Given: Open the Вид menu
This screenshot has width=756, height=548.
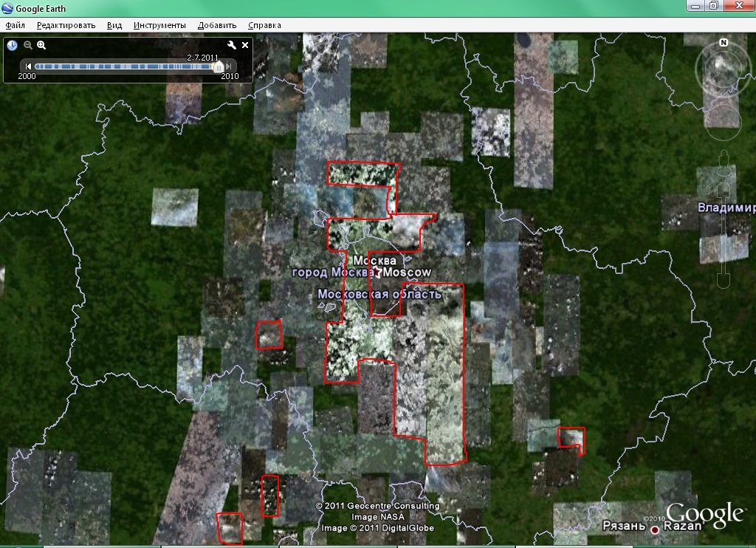Looking at the screenshot, I should click(x=114, y=25).
